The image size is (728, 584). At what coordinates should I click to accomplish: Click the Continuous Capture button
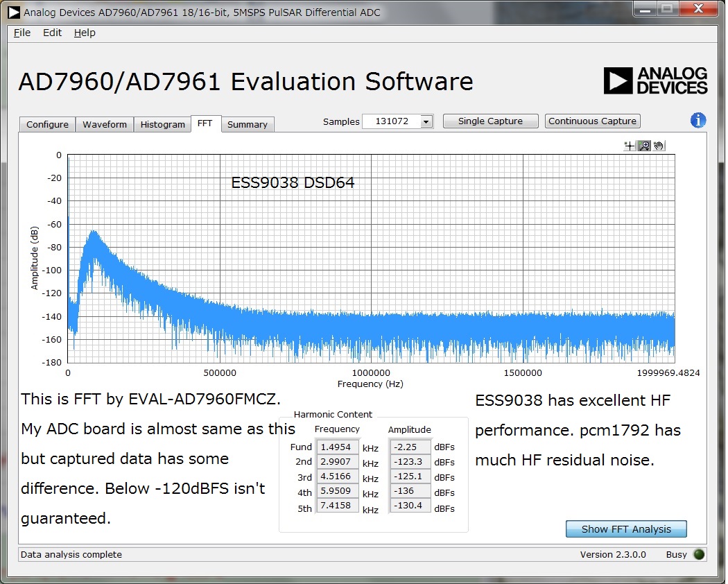592,121
